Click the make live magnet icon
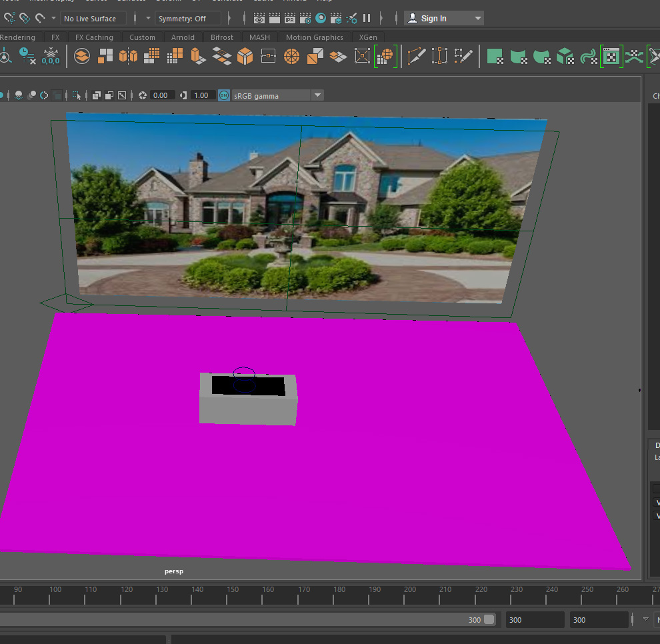The height and width of the screenshot is (644, 660). tap(40, 18)
